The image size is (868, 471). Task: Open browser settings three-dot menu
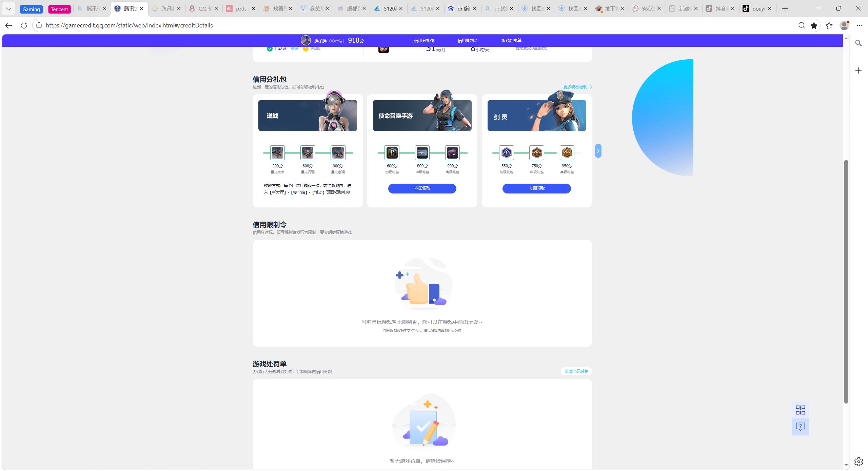859,25
